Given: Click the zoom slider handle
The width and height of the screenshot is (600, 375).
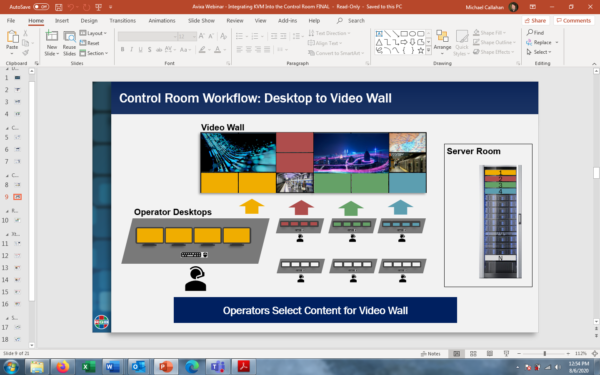Looking at the screenshot, I should click(x=545, y=354).
